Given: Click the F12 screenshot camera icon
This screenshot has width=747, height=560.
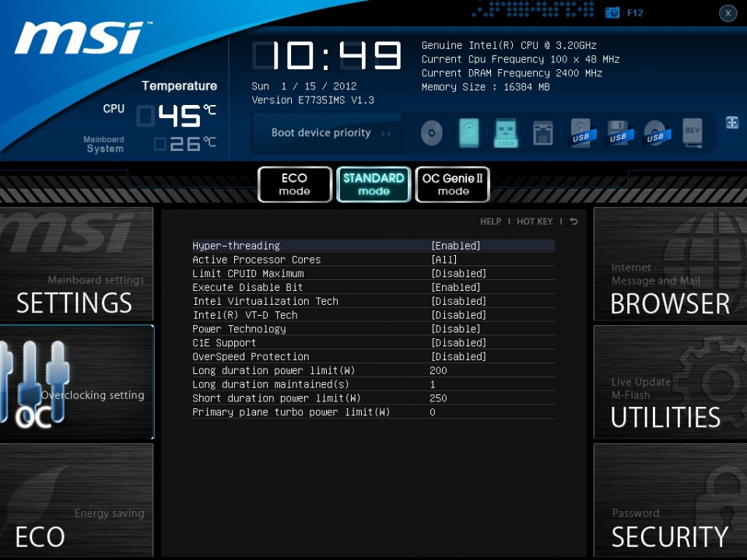Looking at the screenshot, I should click(x=612, y=12).
